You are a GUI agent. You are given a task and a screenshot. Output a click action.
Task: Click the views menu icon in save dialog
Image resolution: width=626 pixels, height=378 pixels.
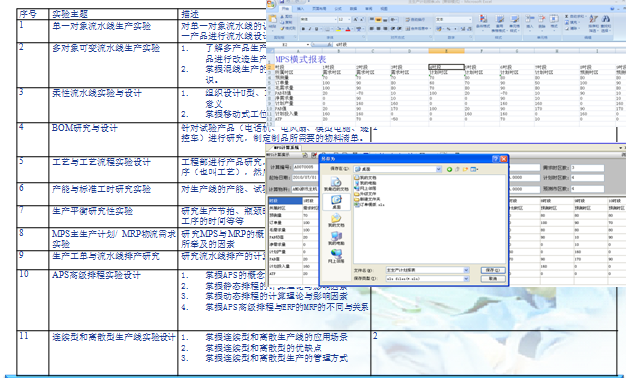(474, 169)
